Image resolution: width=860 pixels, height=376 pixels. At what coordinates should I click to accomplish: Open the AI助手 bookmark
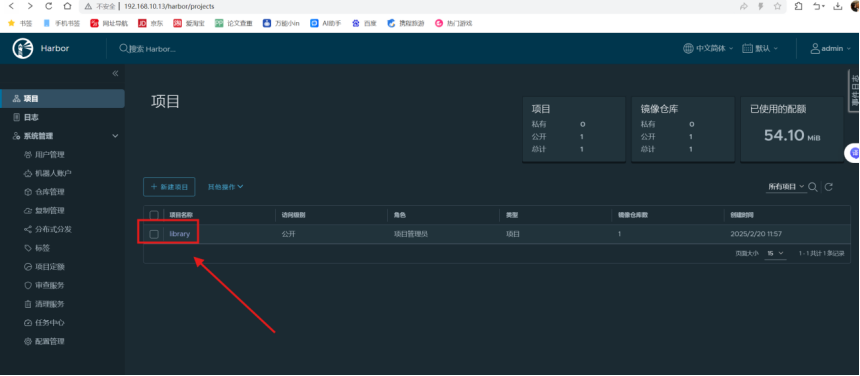pyautogui.click(x=325, y=23)
